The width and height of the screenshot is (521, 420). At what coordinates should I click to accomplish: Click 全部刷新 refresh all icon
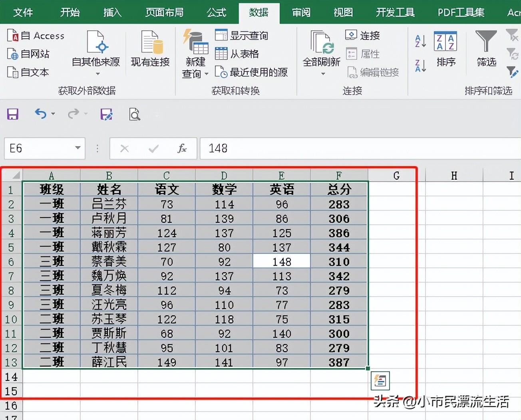[x=322, y=48]
